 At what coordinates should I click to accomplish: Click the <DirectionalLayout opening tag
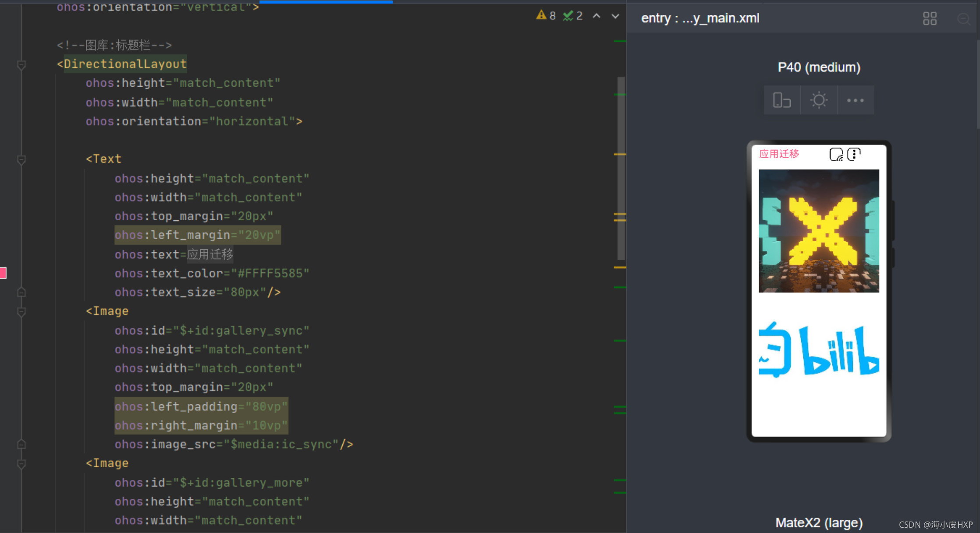pos(122,64)
